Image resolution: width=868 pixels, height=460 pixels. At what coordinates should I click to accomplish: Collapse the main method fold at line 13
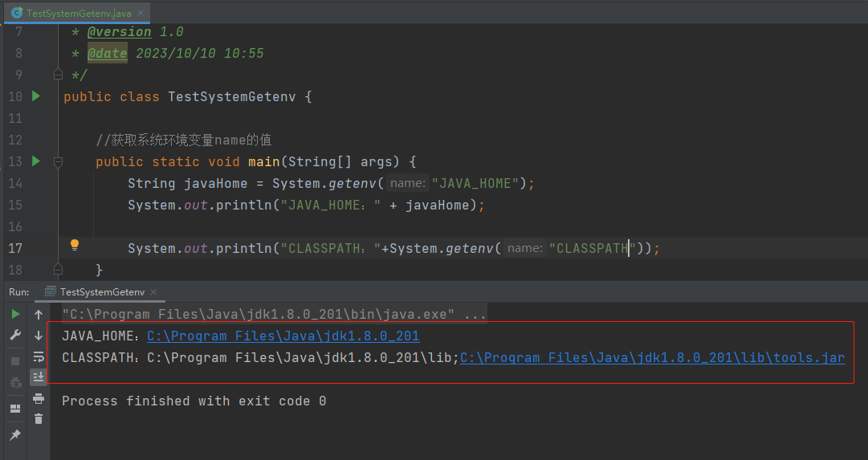(x=58, y=161)
